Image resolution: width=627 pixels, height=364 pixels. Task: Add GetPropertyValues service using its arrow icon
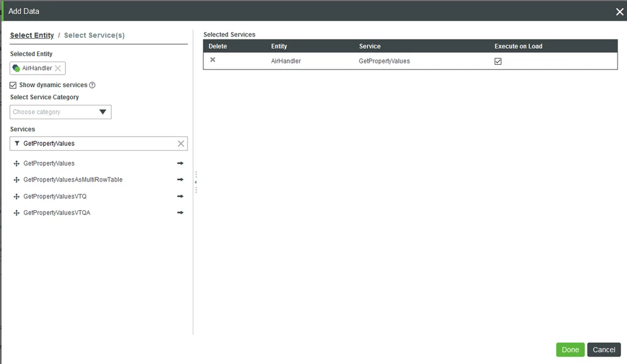[x=180, y=163]
